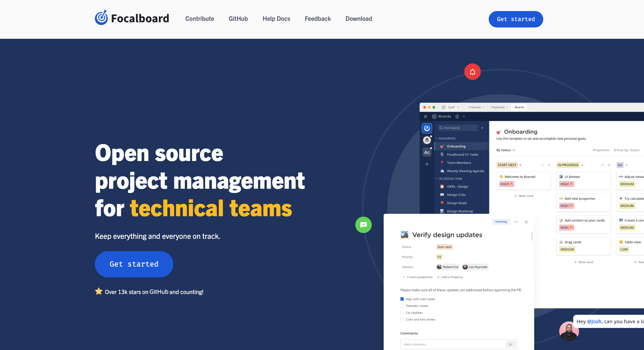
Task: Open Focalboard V1 Tasks in the sidebar
Action: click(x=462, y=155)
